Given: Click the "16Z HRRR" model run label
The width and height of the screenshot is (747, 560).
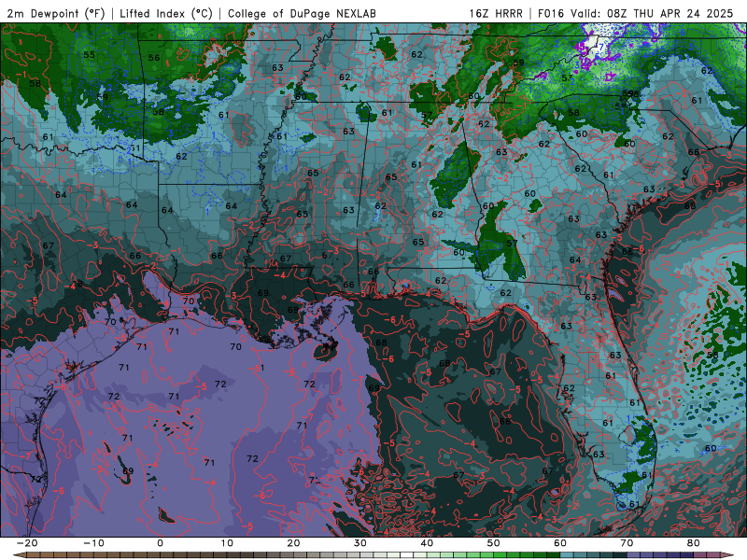Looking at the screenshot, I should coord(496,14).
